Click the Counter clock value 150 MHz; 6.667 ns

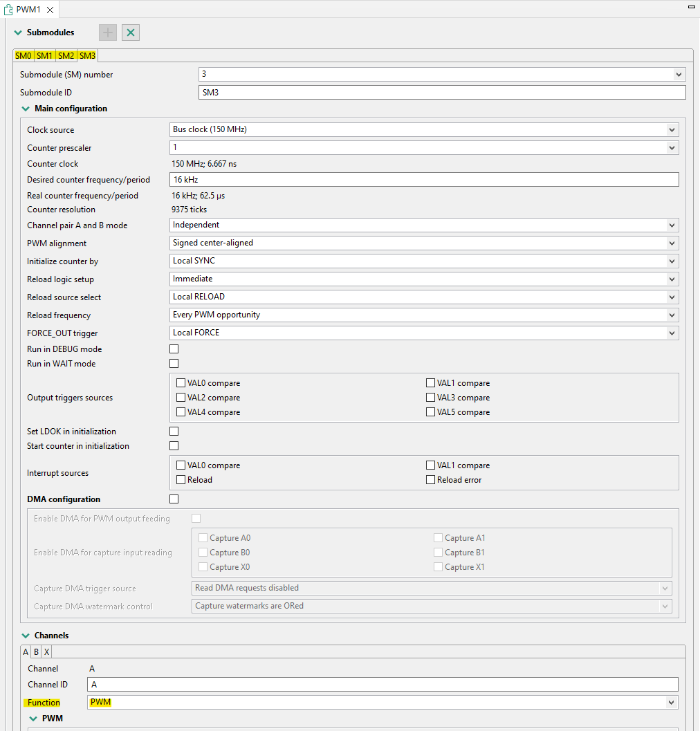pos(204,164)
